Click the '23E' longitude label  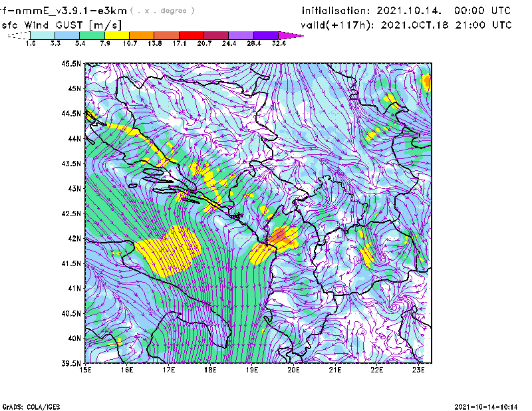(418, 370)
